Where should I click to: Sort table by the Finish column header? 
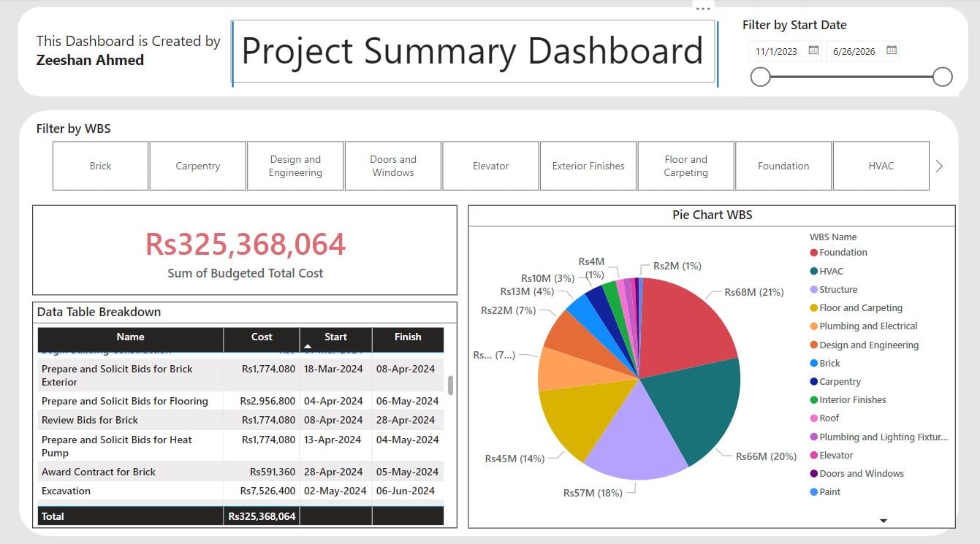(408, 337)
